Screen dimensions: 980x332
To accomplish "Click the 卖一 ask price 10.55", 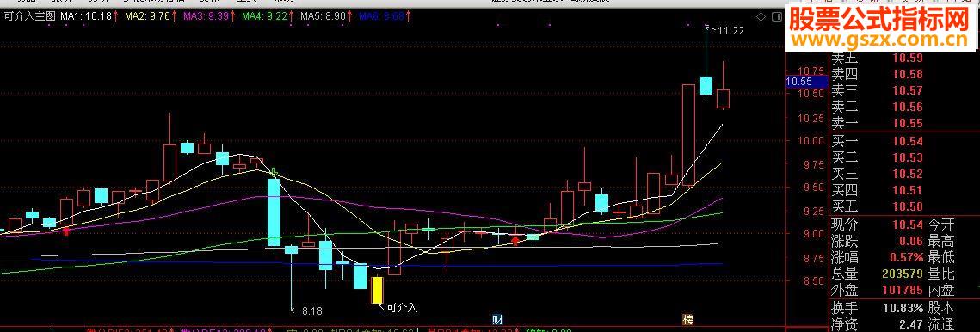I will pyautogui.click(x=908, y=123).
